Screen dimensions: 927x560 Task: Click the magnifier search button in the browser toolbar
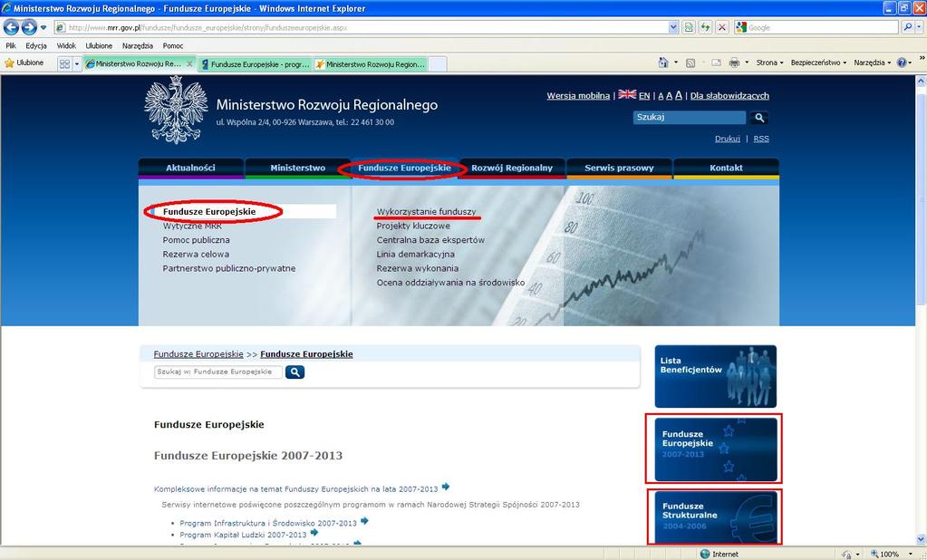click(x=907, y=27)
